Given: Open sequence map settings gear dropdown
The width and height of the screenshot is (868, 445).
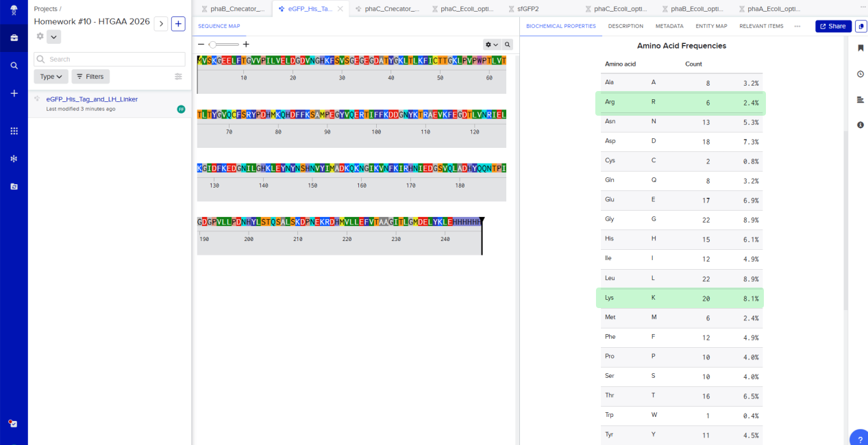Looking at the screenshot, I should click(491, 44).
